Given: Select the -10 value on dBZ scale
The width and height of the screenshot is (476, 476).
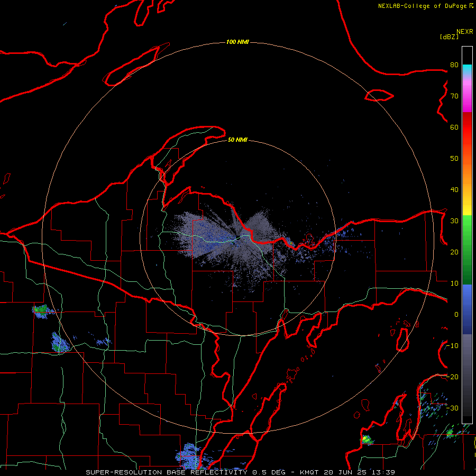Looking at the screenshot, I should (452, 346).
